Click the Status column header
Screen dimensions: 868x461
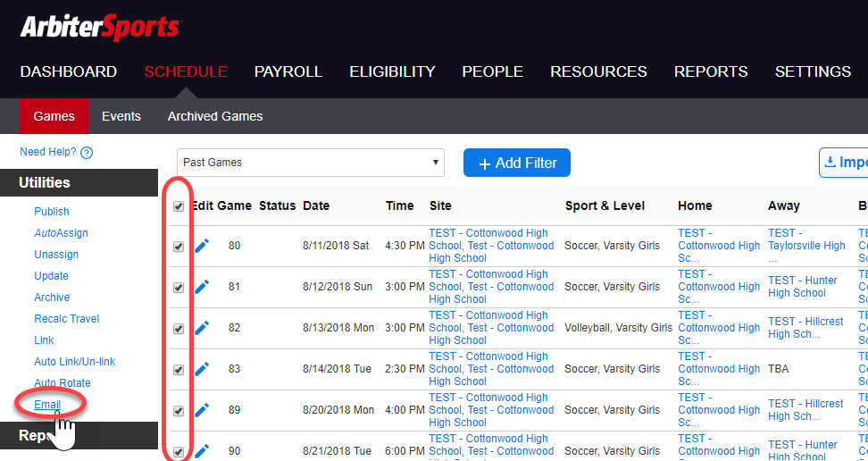pyautogui.click(x=278, y=205)
